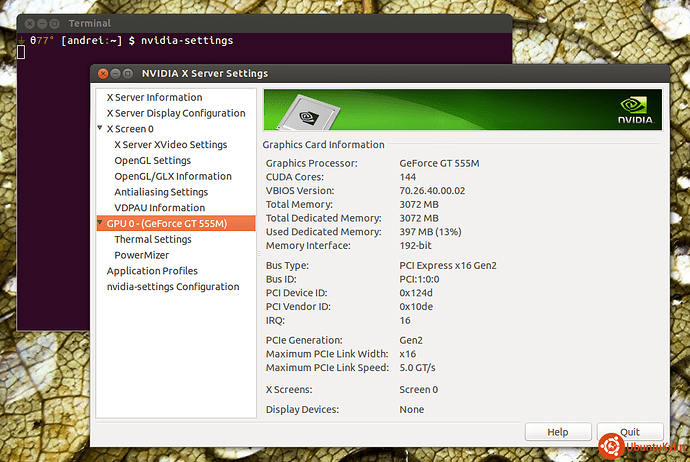
Task: Select OpenGL Settings in the sidebar
Action: pyautogui.click(x=152, y=160)
